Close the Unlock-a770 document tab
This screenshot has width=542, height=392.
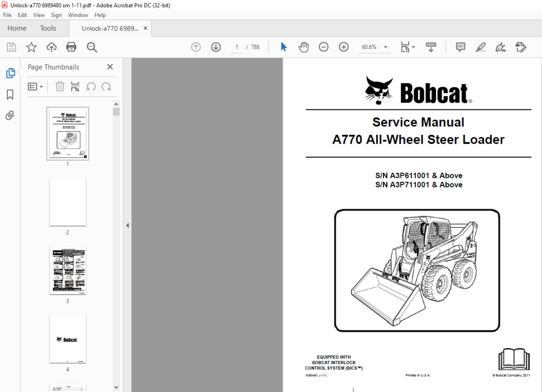pos(145,28)
